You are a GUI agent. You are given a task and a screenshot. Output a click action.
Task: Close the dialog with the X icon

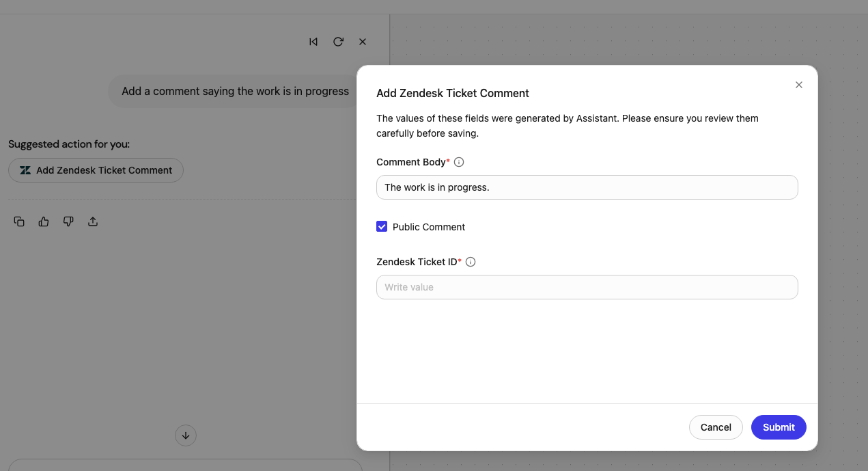[799, 85]
